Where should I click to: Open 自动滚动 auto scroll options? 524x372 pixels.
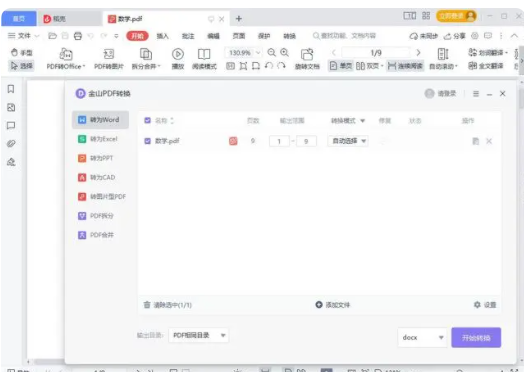click(x=443, y=59)
